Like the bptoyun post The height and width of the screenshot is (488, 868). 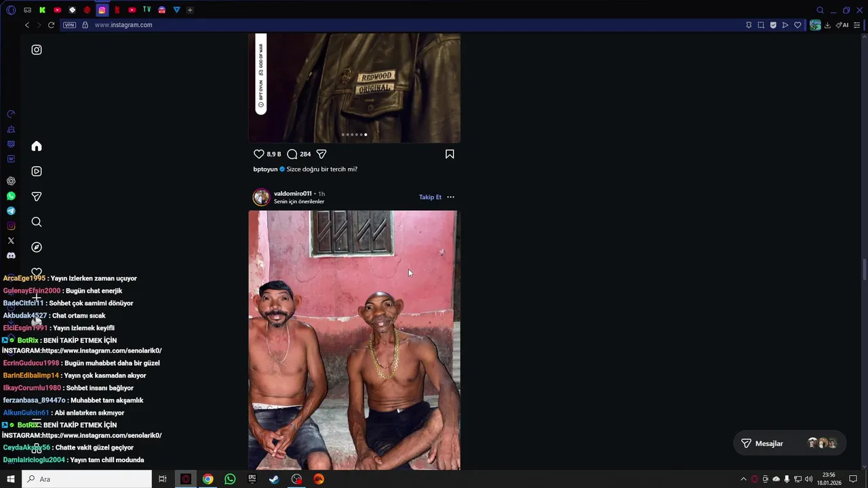coord(258,155)
